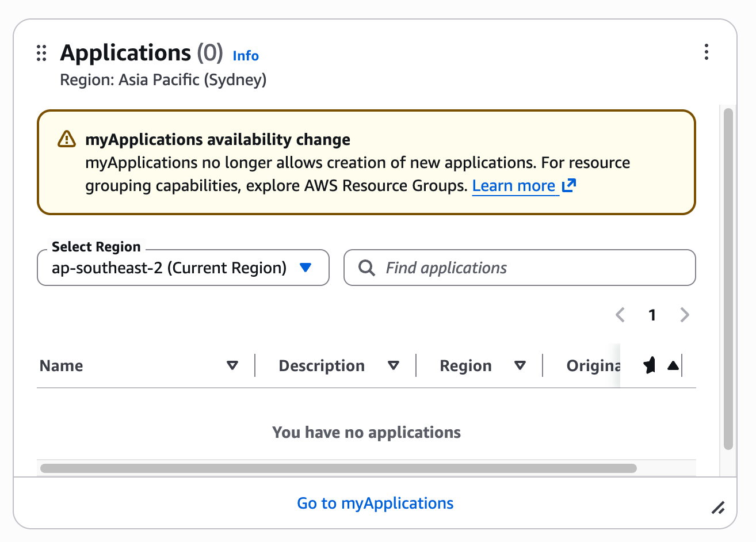Click the "You have no applications" message
Image resolution: width=756 pixels, height=542 pixels.
[366, 432]
